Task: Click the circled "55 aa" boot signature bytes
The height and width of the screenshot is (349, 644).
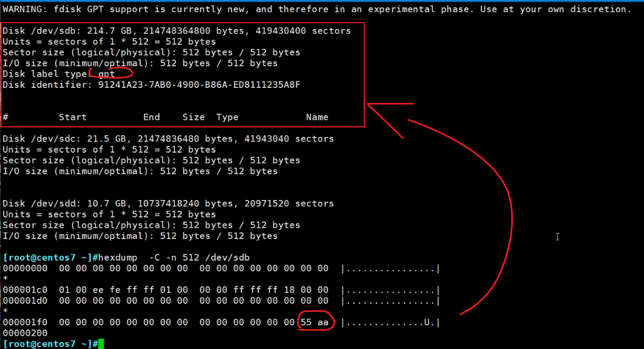Action: 317,322
